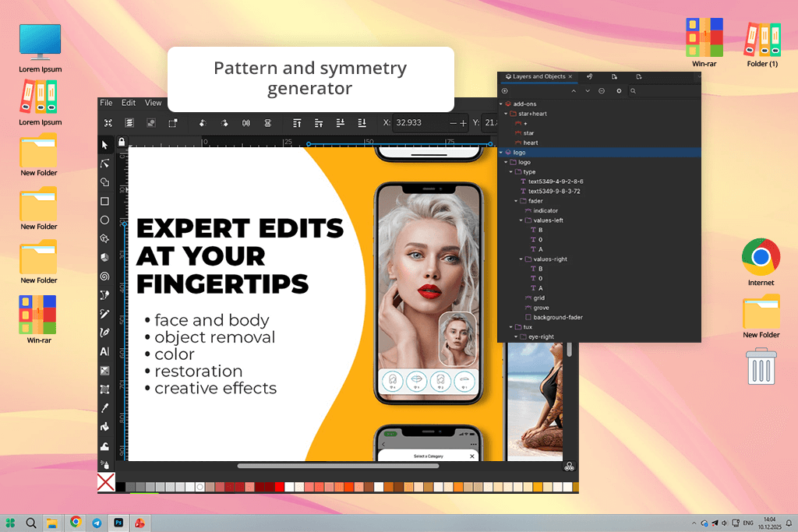Open the File menu

click(106, 103)
